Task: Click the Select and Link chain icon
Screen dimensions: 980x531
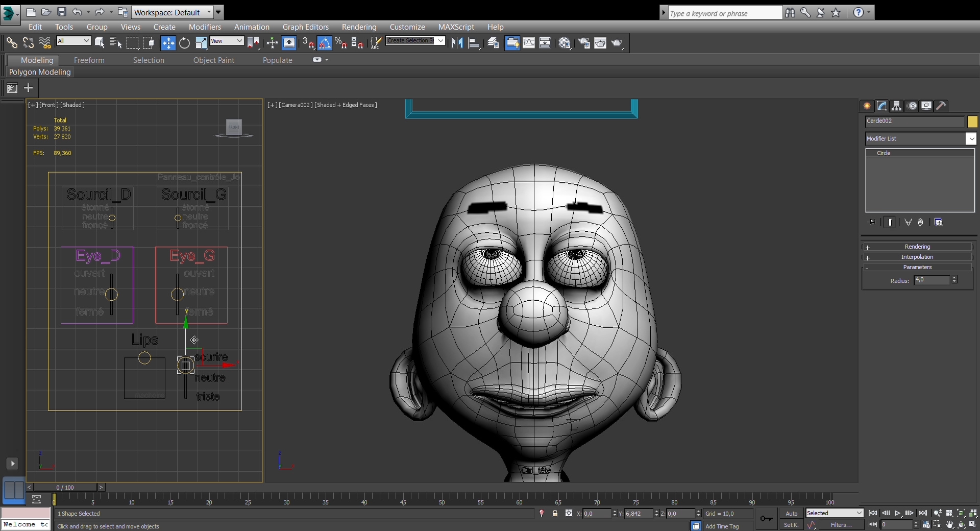Action: pos(11,43)
